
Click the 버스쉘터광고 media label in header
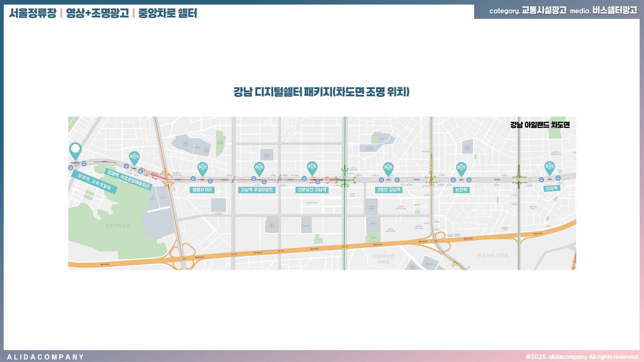click(615, 11)
